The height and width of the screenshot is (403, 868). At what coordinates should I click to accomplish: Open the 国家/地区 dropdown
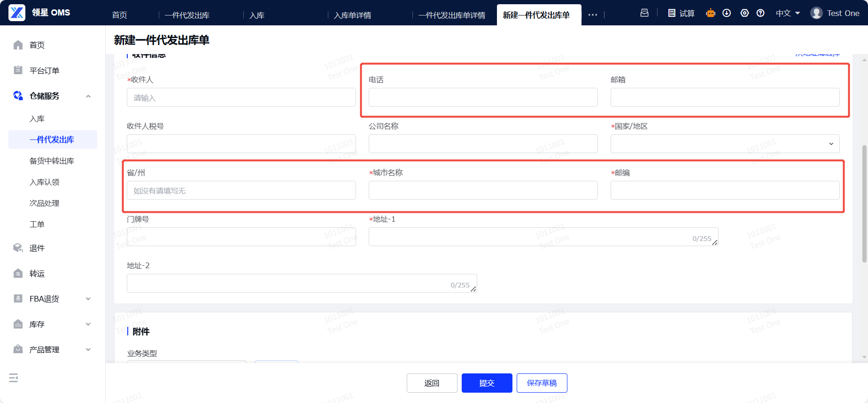coord(725,144)
